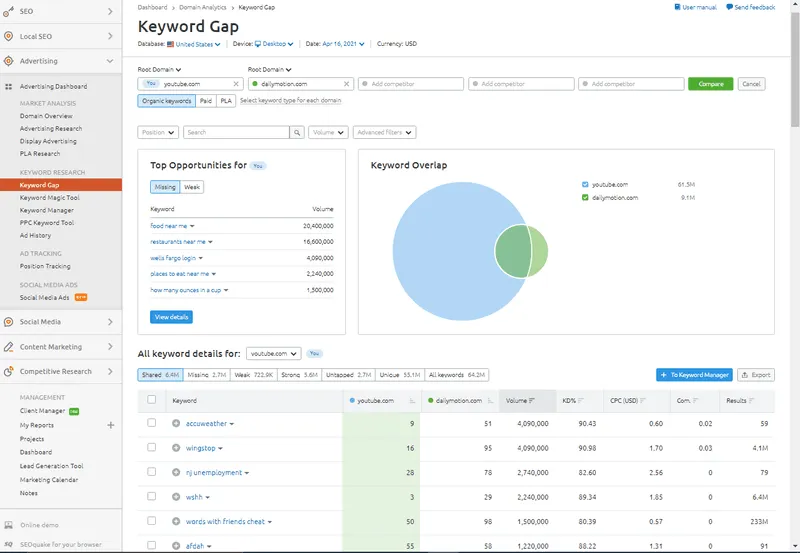The height and width of the screenshot is (553, 800).
Task: Click the green Compare button
Action: [x=710, y=84]
